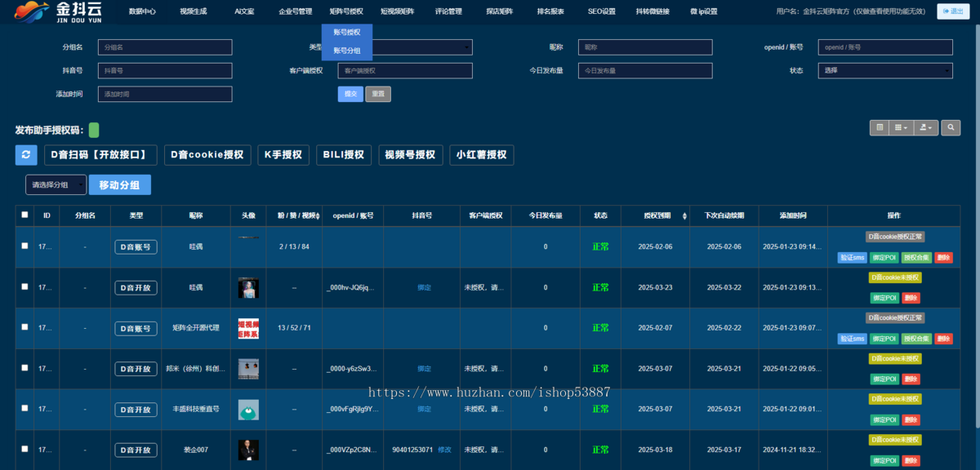The height and width of the screenshot is (470, 980).
Task: Toggle the select-all header checkbox
Action: pos(24,215)
